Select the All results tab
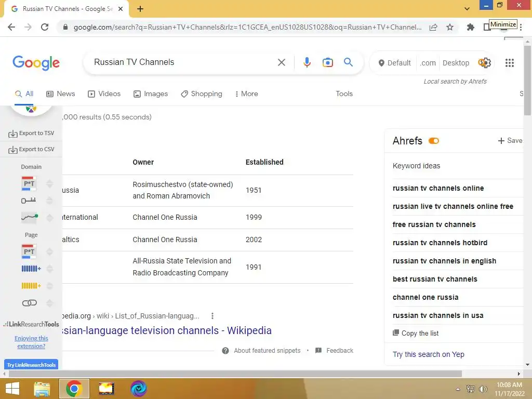This screenshot has width=532, height=399. click(x=24, y=94)
